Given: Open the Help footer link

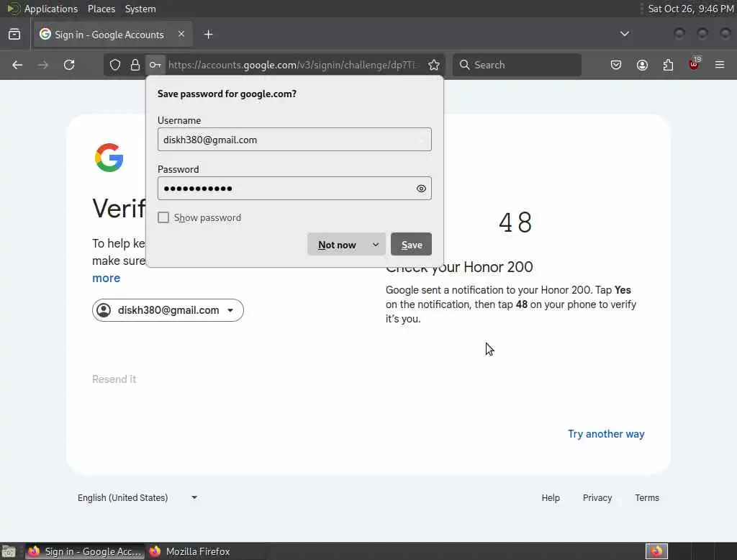Looking at the screenshot, I should [x=551, y=497].
